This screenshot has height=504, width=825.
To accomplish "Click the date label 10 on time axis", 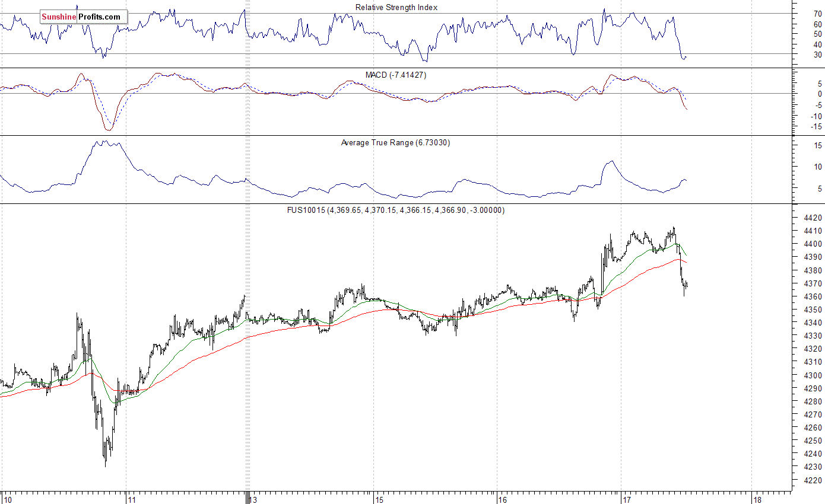I will pyautogui.click(x=7, y=499).
